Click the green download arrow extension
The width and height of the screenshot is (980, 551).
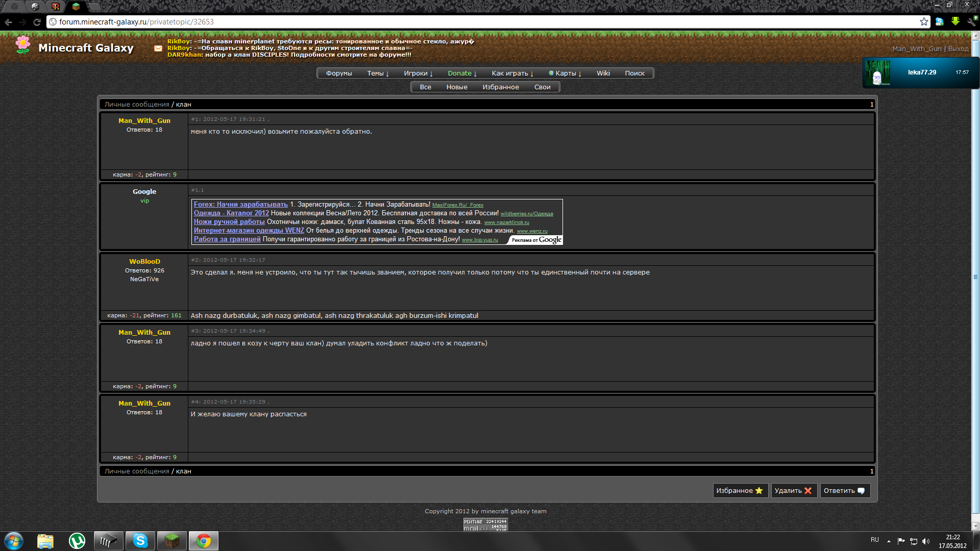pyautogui.click(x=955, y=21)
